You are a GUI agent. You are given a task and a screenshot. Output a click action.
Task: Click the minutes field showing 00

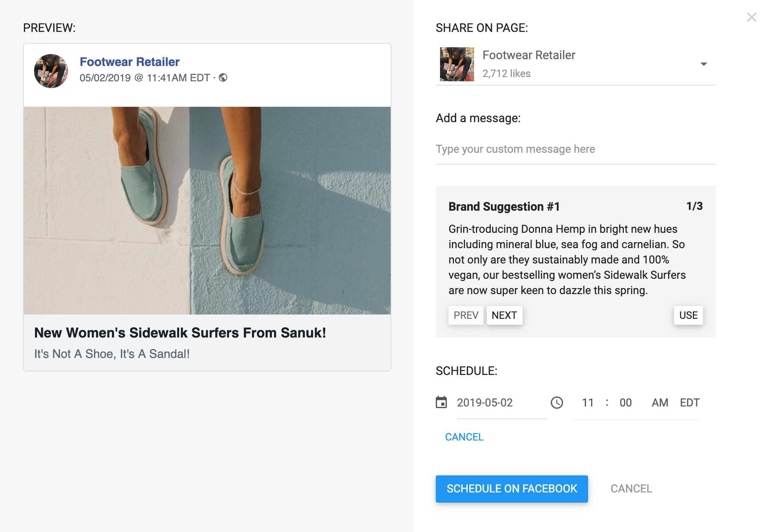point(625,403)
